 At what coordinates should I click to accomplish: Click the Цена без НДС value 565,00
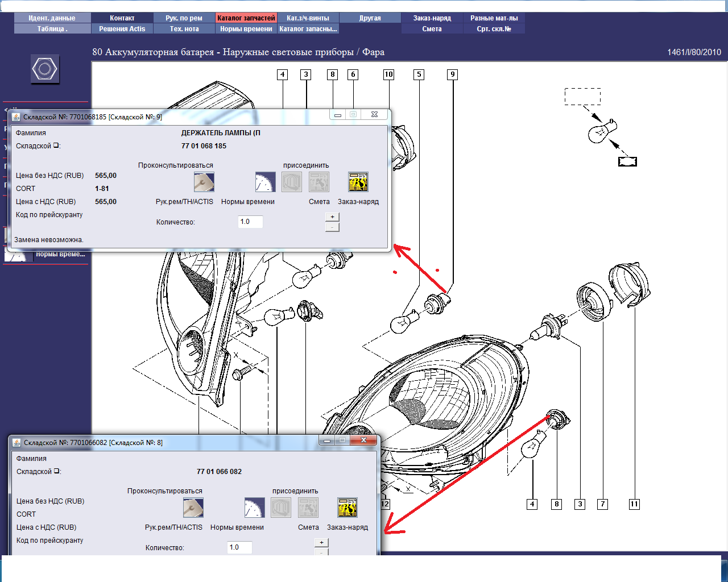[x=106, y=176]
